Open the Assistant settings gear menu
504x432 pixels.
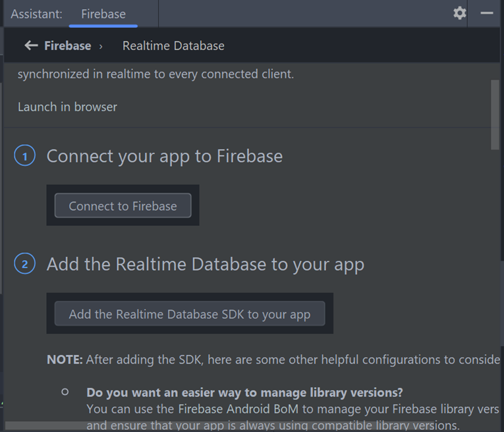460,13
